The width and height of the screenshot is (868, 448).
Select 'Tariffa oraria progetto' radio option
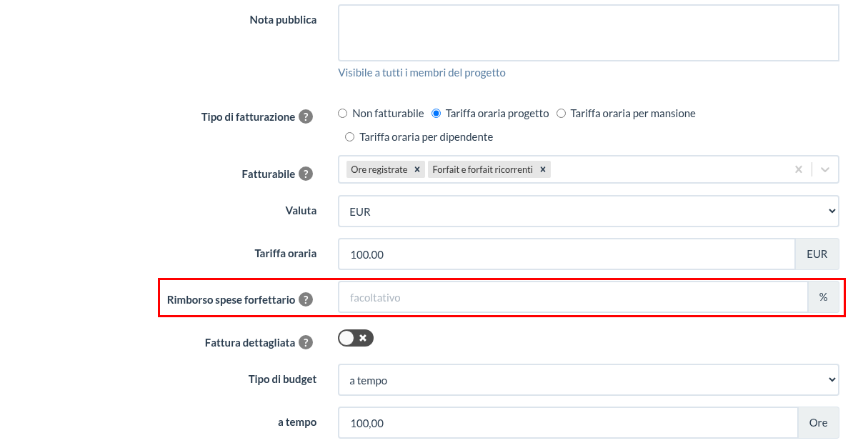click(437, 113)
